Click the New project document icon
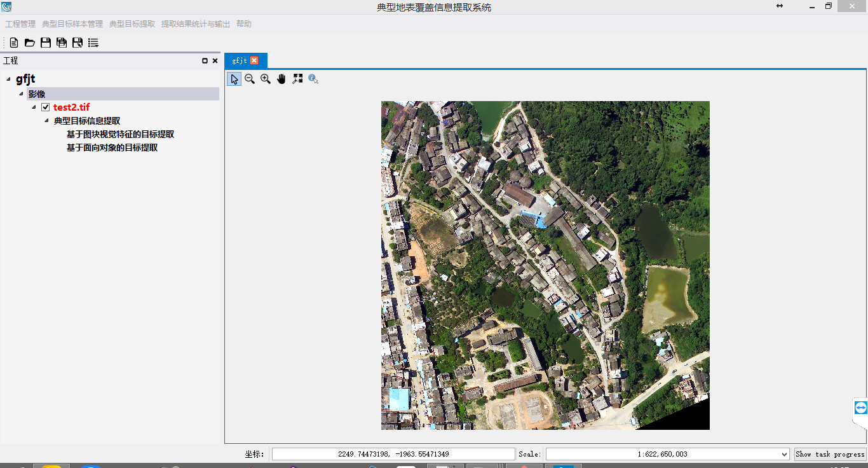 (14, 43)
